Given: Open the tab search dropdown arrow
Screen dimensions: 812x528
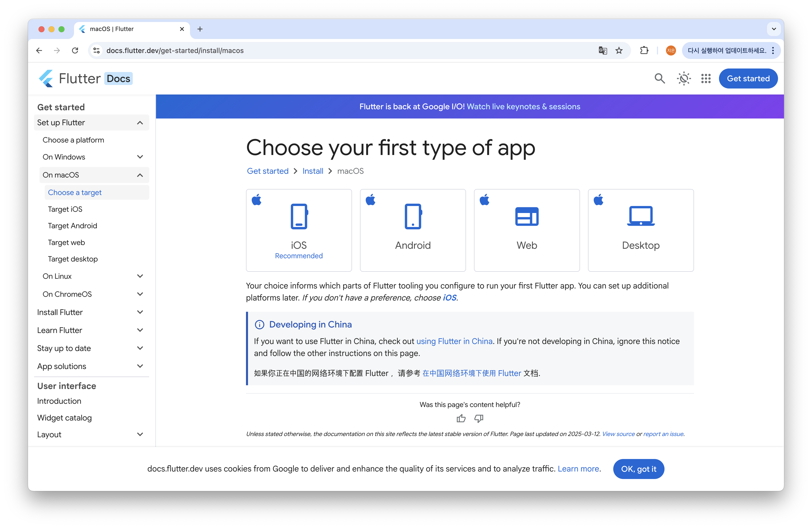Looking at the screenshot, I should (773, 29).
